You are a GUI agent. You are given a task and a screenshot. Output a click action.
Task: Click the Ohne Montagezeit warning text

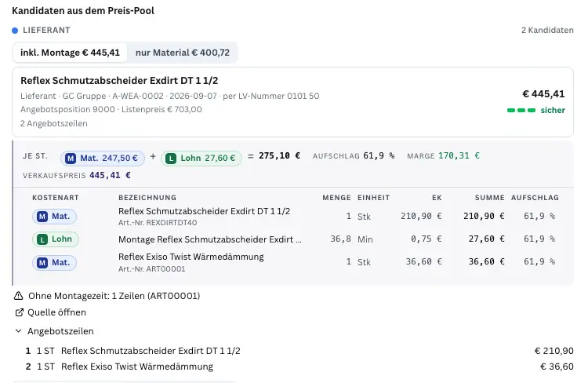click(x=114, y=296)
